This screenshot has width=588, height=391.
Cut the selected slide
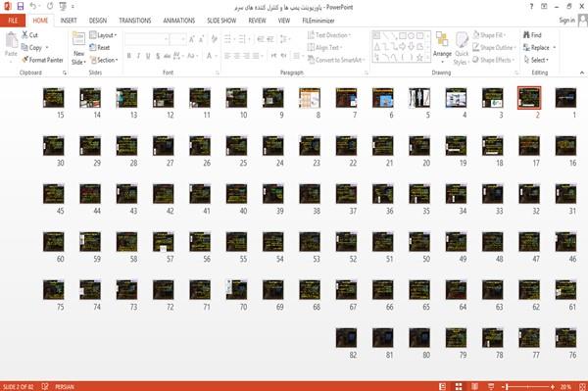(x=29, y=35)
